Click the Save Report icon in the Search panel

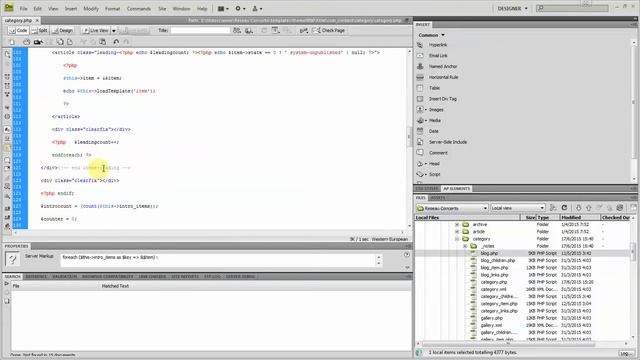(x=7, y=301)
